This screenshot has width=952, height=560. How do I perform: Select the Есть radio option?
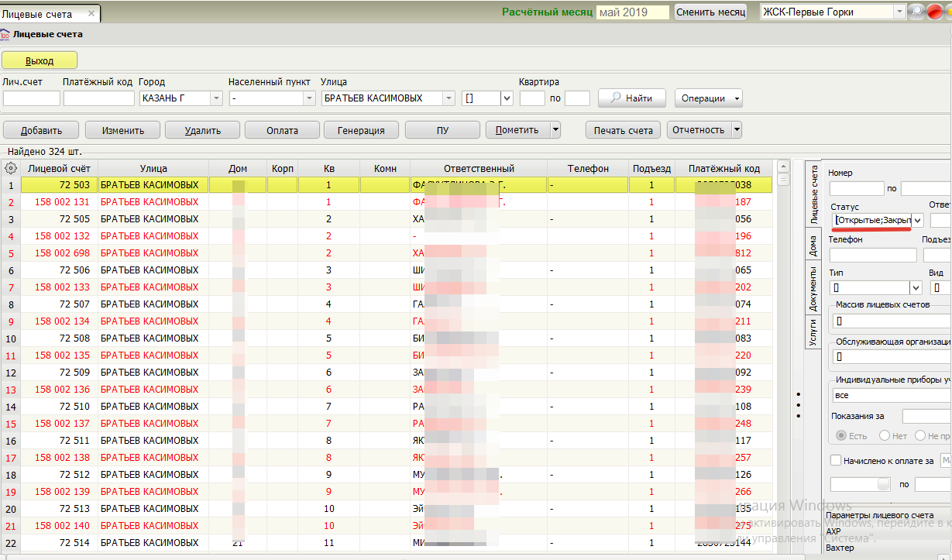pos(841,436)
